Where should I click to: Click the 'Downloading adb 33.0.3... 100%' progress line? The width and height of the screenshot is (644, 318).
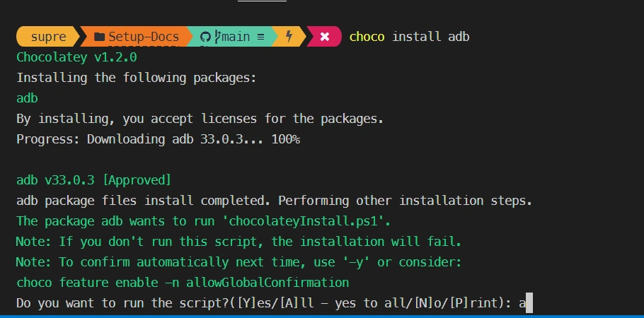pyautogui.click(x=193, y=139)
